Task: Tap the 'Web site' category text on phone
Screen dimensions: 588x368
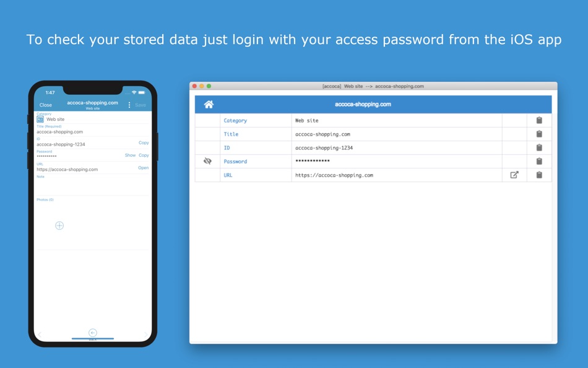Action: 56,120
